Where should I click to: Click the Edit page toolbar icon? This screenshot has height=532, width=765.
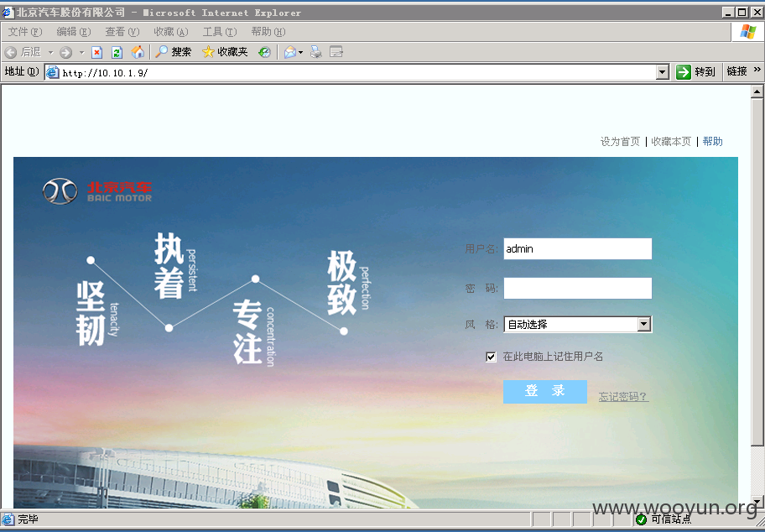336,52
